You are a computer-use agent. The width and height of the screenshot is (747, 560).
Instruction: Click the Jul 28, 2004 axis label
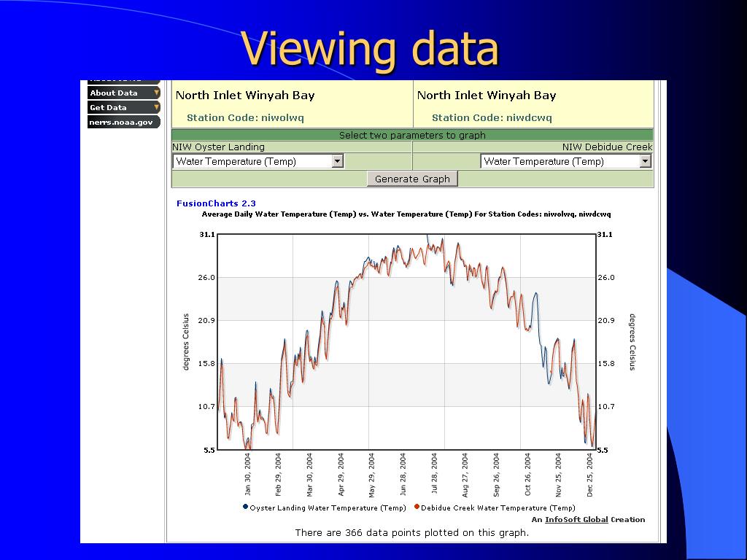pos(434,474)
